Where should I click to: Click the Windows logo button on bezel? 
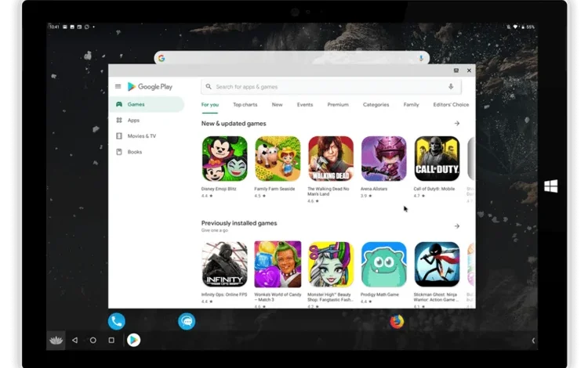point(550,186)
